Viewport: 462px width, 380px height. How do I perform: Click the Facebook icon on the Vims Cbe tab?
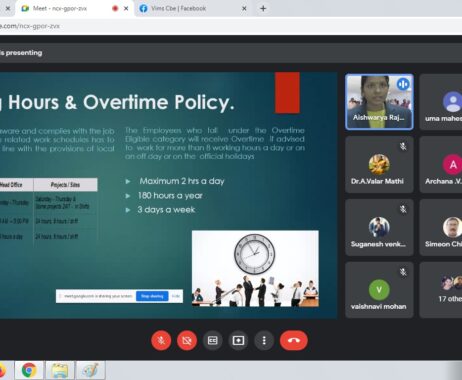pyautogui.click(x=143, y=9)
